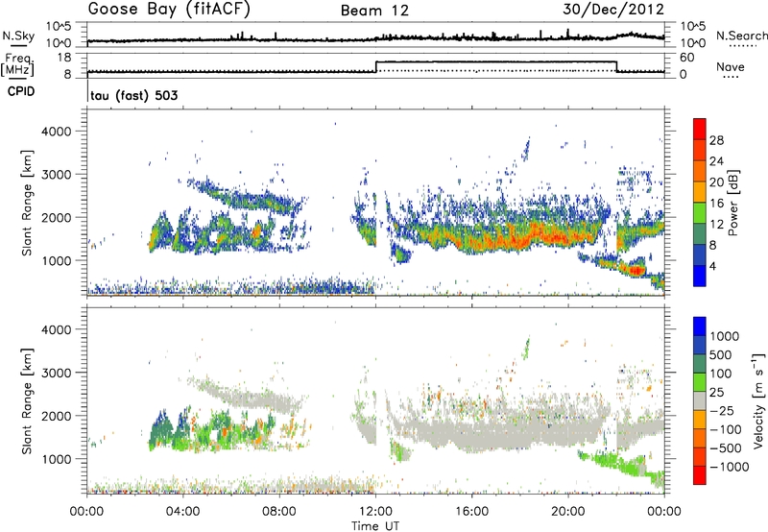Click the 3000 km tick in power panel
The image size is (768, 532).
coord(56,175)
